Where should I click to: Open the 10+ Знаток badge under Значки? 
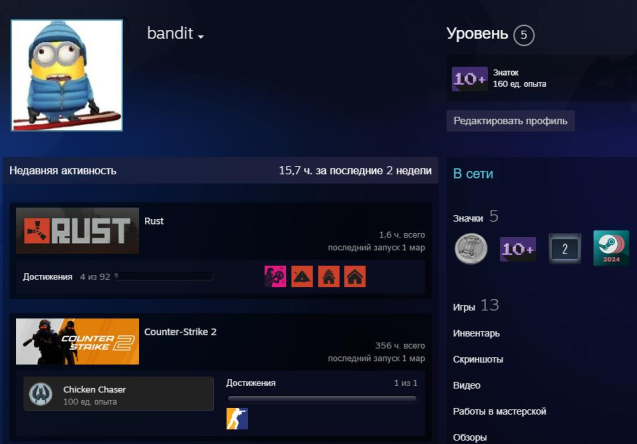pyautogui.click(x=518, y=249)
